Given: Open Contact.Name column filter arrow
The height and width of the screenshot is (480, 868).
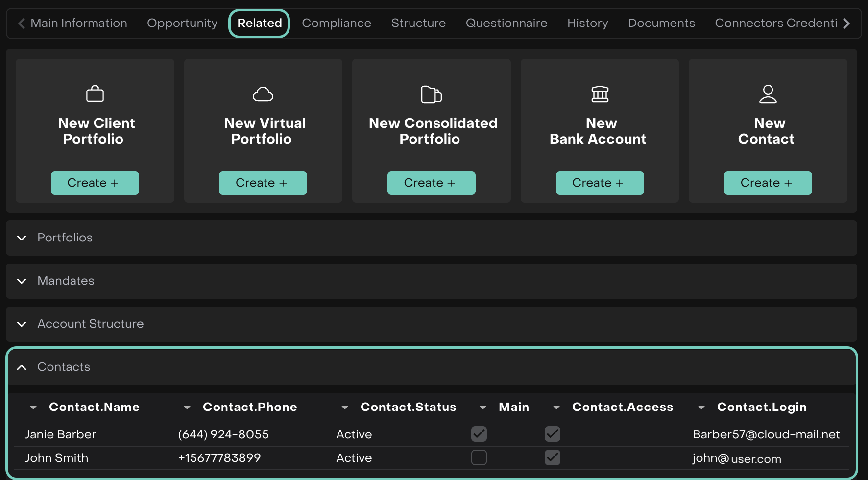Looking at the screenshot, I should pos(33,407).
